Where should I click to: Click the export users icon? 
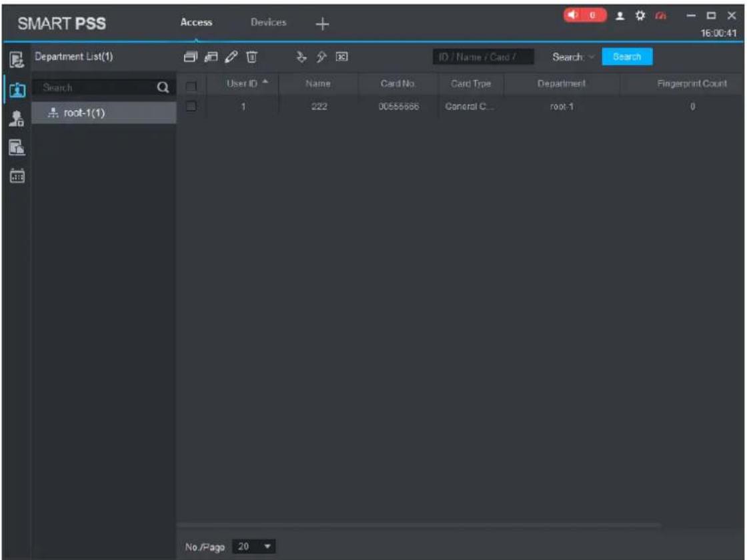point(321,57)
